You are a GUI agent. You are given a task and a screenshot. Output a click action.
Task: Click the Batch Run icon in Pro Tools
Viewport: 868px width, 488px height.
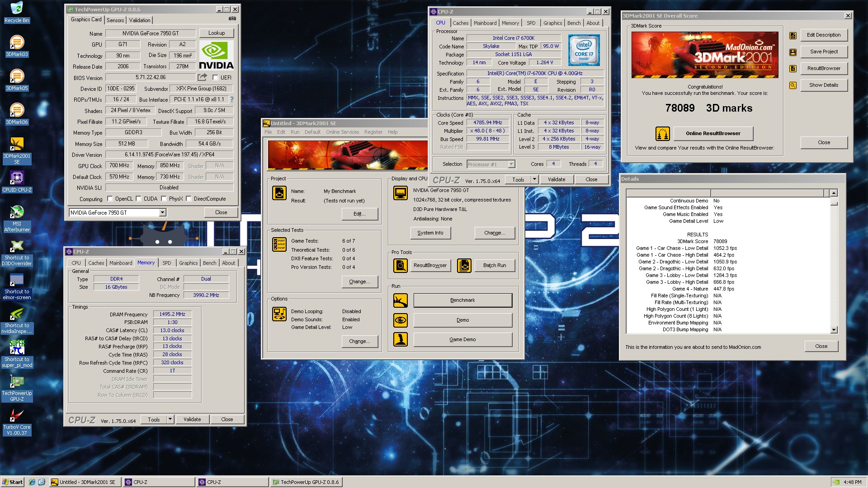[464, 265]
